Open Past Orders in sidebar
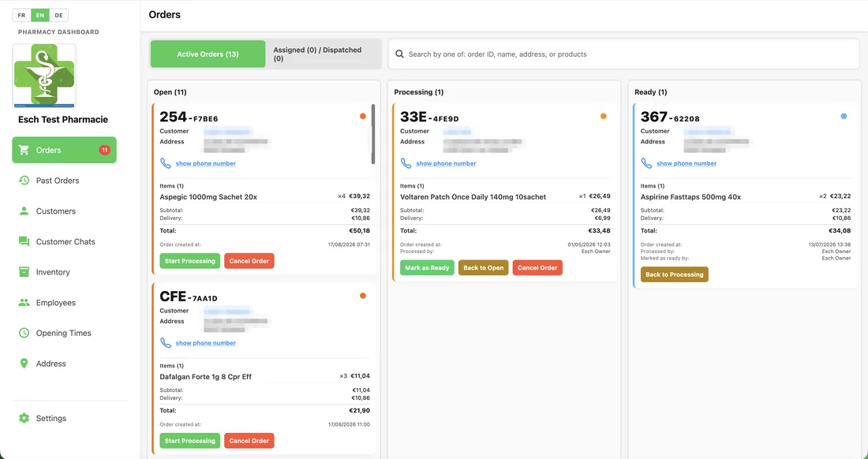The image size is (868, 459). tap(64, 181)
